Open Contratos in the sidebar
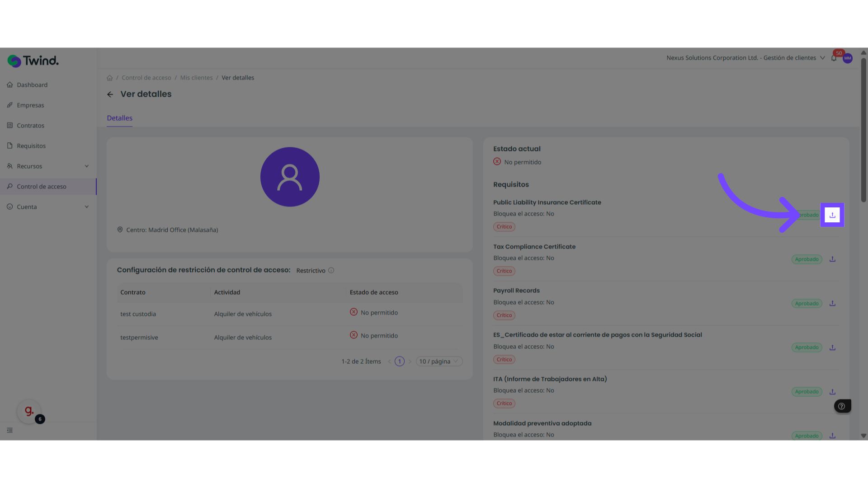 (x=30, y=126)
